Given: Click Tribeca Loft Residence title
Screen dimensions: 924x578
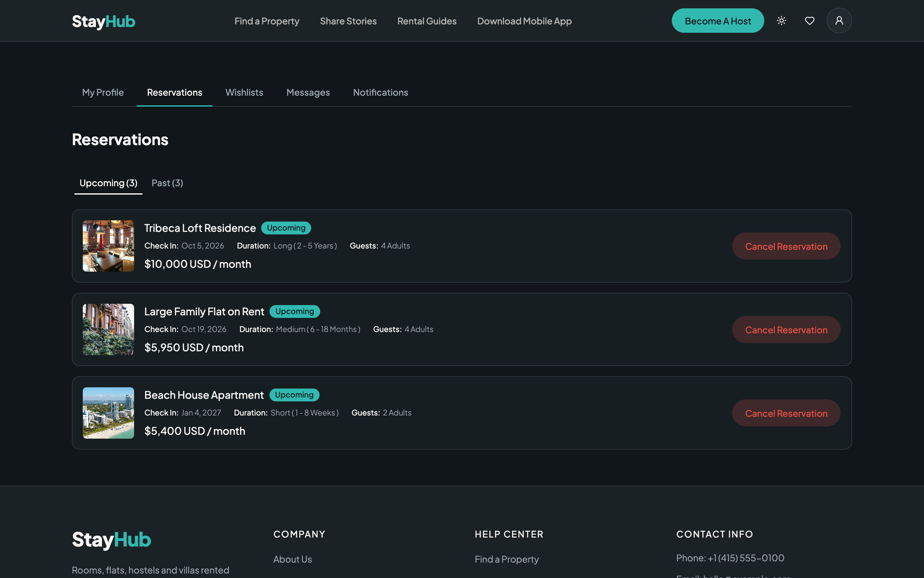Looking at the screenshot, I should click(x=200, y=228).
